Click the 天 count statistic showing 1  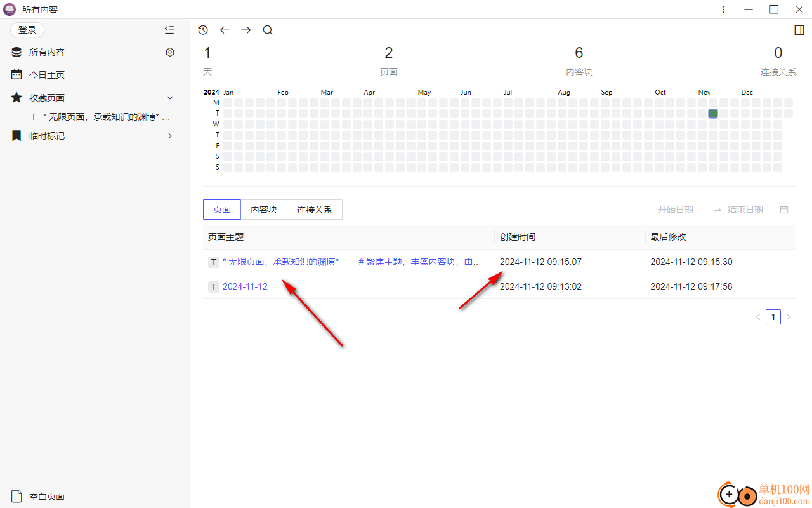point(207,61)
